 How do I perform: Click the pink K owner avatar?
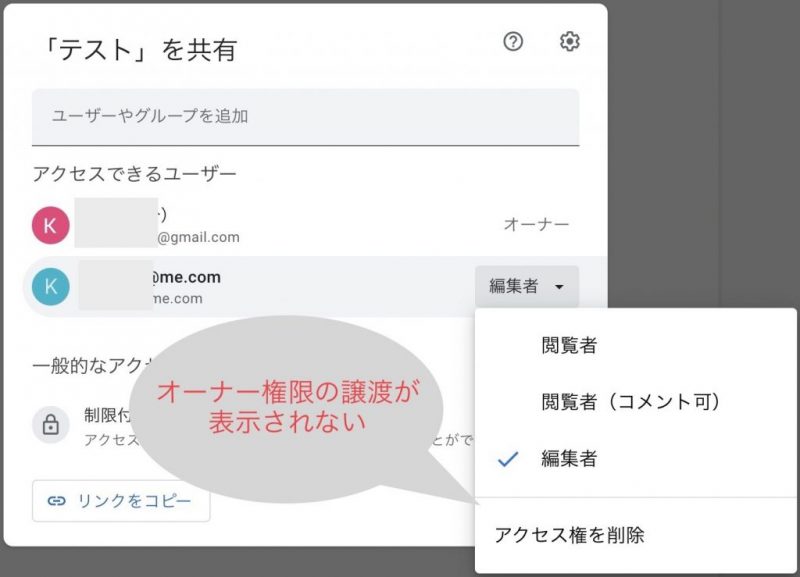point(51,225)
